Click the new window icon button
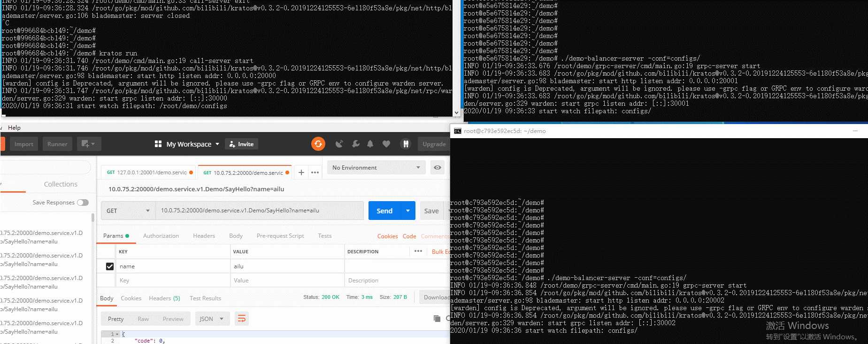868x344 pixels. 88,144
